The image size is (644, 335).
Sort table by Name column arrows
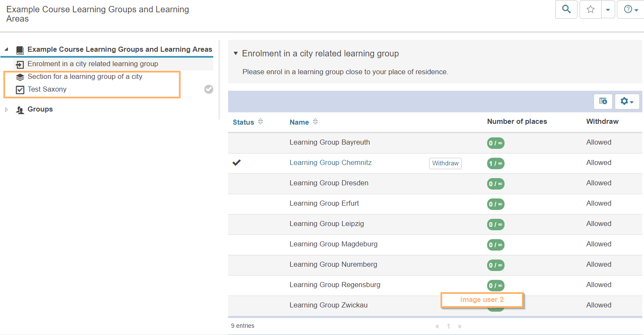(x=315, y=122)
